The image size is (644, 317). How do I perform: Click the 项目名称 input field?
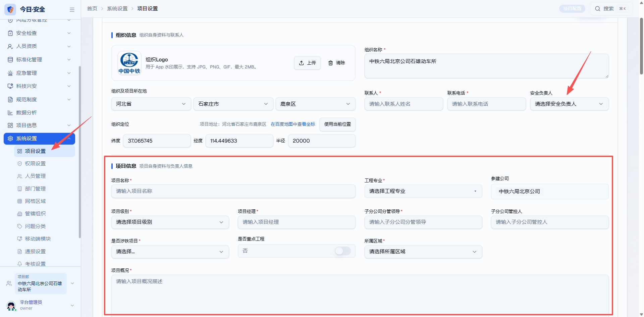pyautogui.click(x=233, y=191)
